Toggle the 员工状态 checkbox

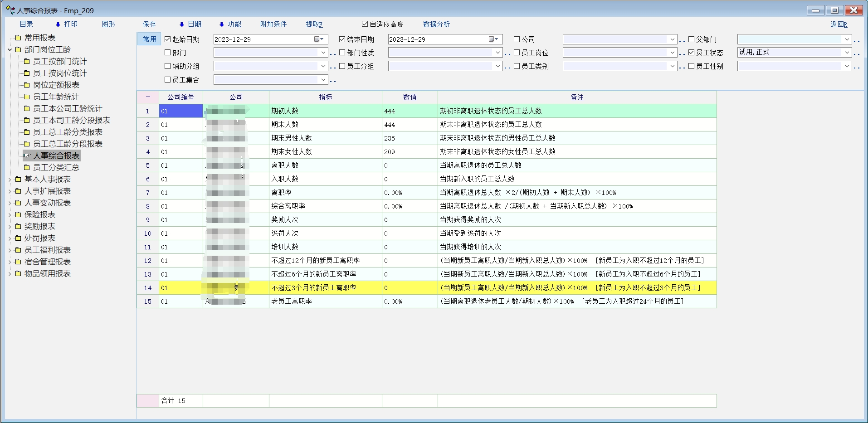point(691,53)
